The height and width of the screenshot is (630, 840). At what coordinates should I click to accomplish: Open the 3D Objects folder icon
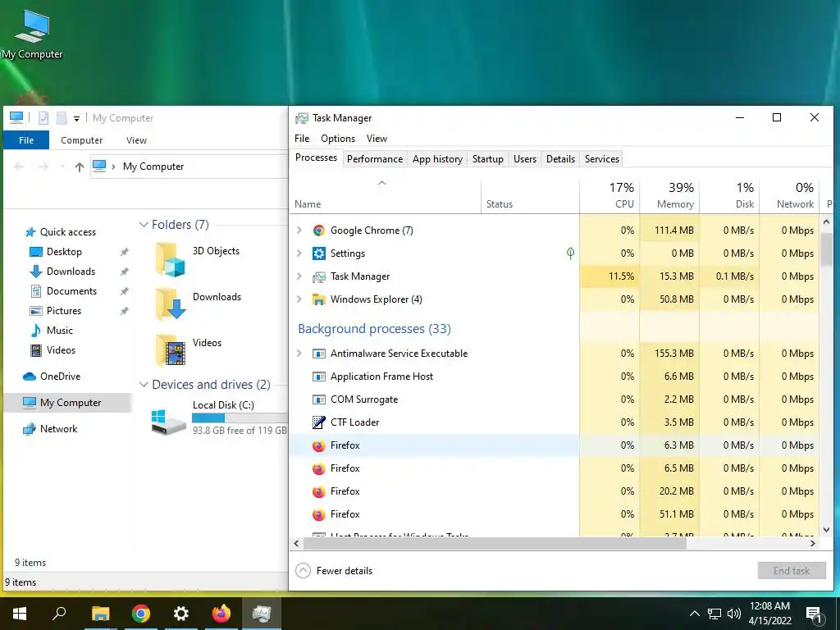point(171,259)
